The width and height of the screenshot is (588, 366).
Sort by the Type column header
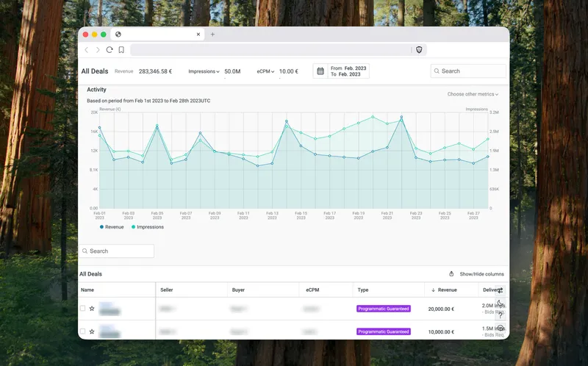point(363,290)
